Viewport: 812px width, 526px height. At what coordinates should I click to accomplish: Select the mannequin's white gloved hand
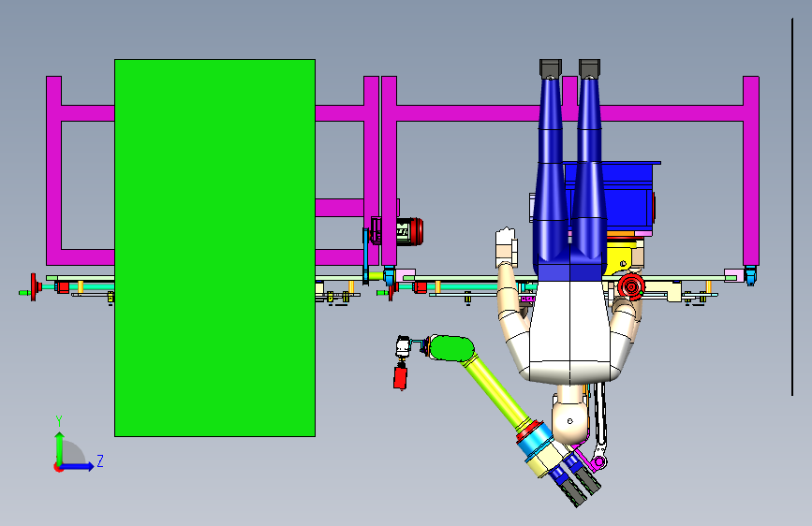tap(506, 247)
